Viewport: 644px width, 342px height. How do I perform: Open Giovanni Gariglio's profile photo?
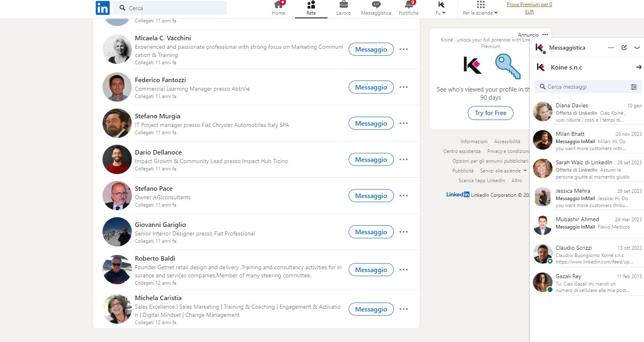pos(117,232)
